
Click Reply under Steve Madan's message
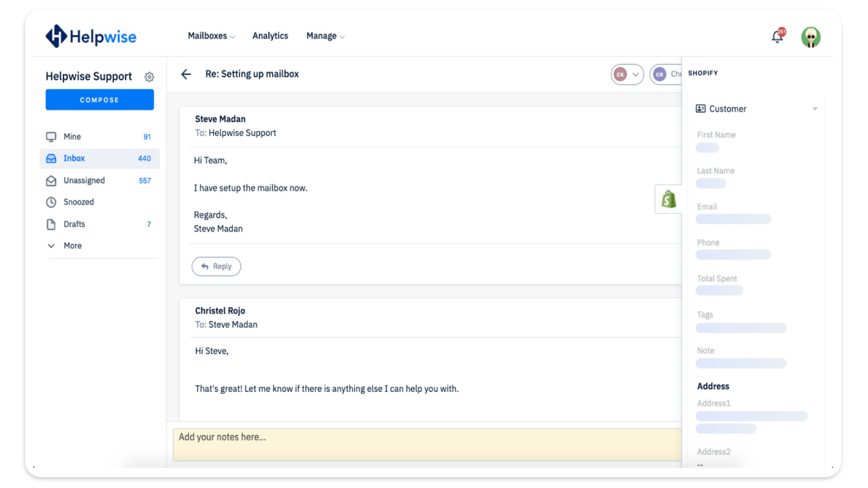[x=216, y=266]
